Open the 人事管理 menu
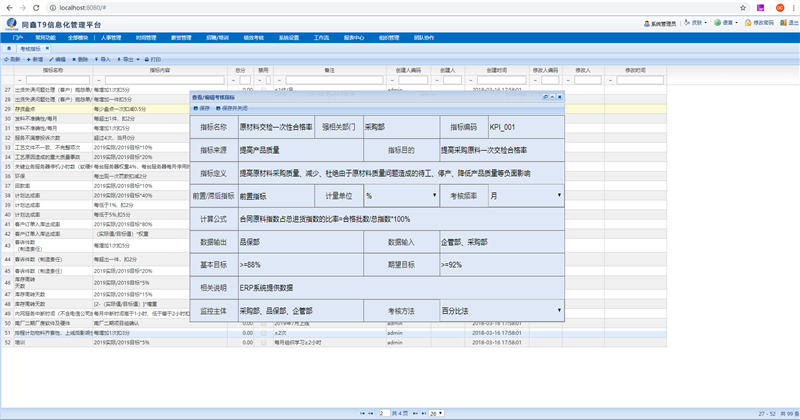Image resolution: width=800 pixels, height=420 pixels. coord(112,36)
